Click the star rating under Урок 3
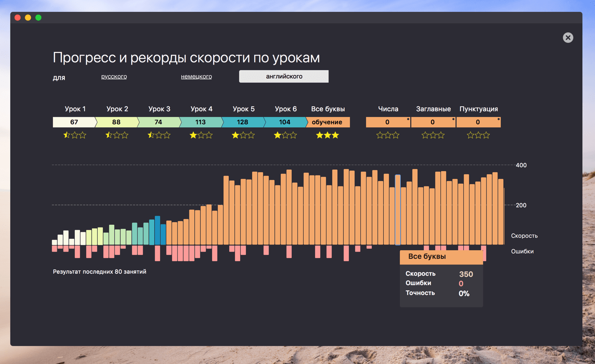 [159, 135]
